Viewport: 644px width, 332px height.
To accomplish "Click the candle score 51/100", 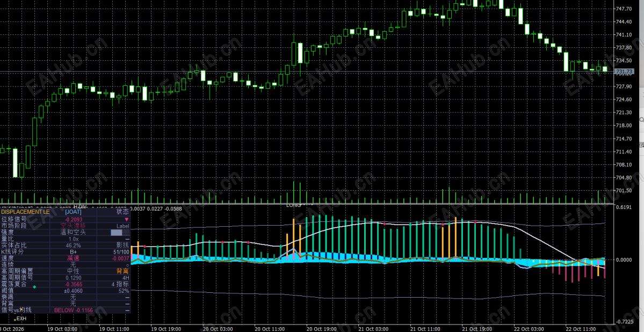I will (x=122, y=252).
